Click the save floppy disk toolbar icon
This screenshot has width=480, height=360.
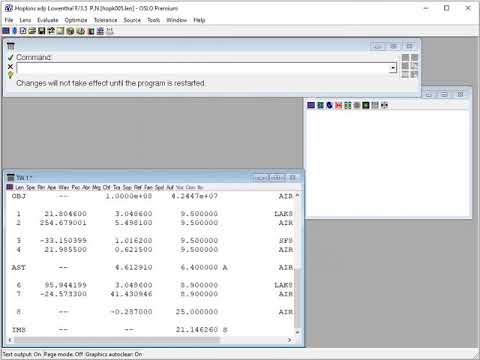coord(42,31)
